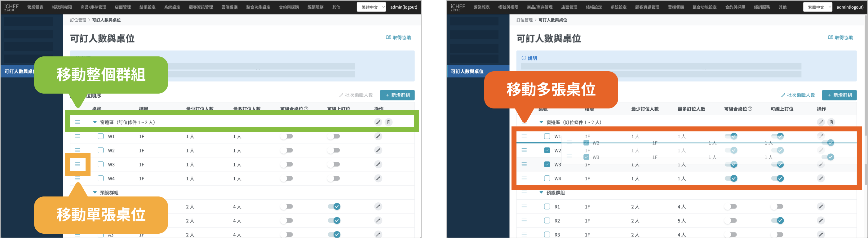Open the 顧客資訊管理 menu in the right screenshot
Screen dimensions: 868x238
647,7
